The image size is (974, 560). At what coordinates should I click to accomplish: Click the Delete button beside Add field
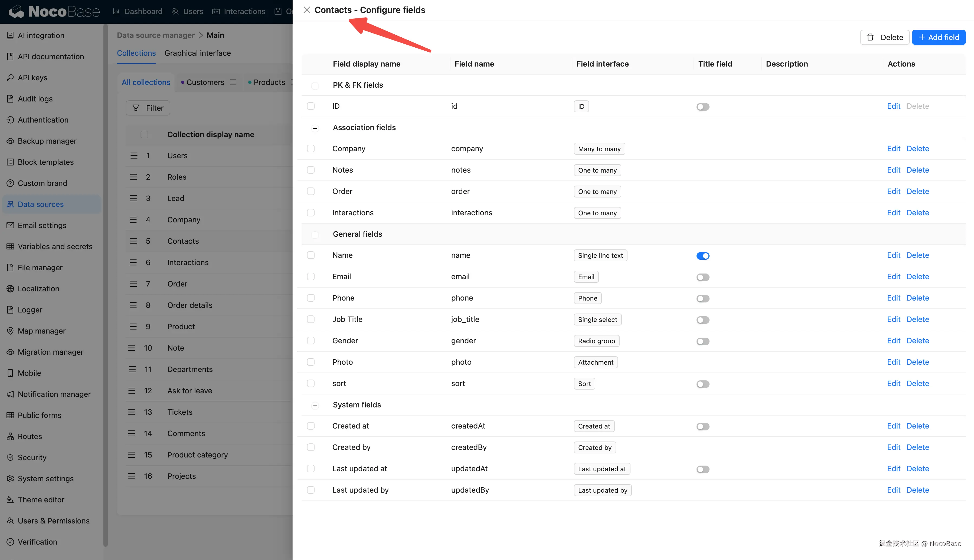tap(884, 37)
